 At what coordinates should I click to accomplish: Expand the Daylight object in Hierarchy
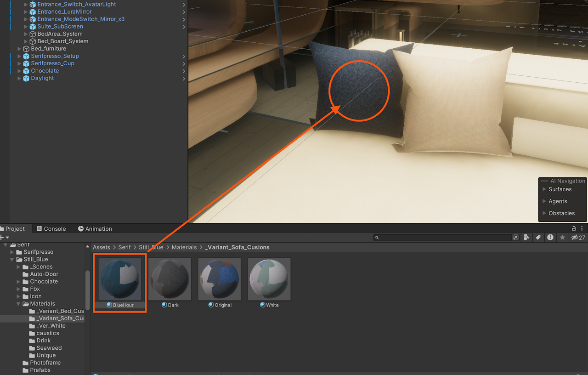19,78
